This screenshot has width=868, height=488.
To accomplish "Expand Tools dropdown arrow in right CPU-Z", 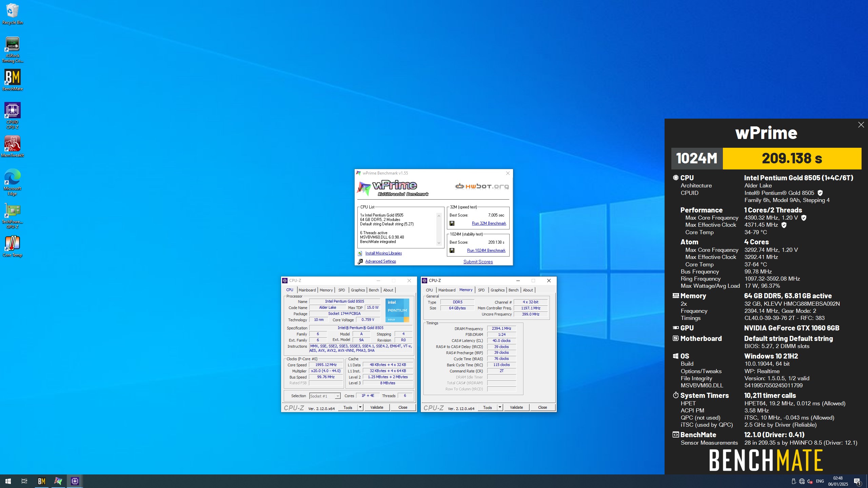I will [x=500, y=407].
